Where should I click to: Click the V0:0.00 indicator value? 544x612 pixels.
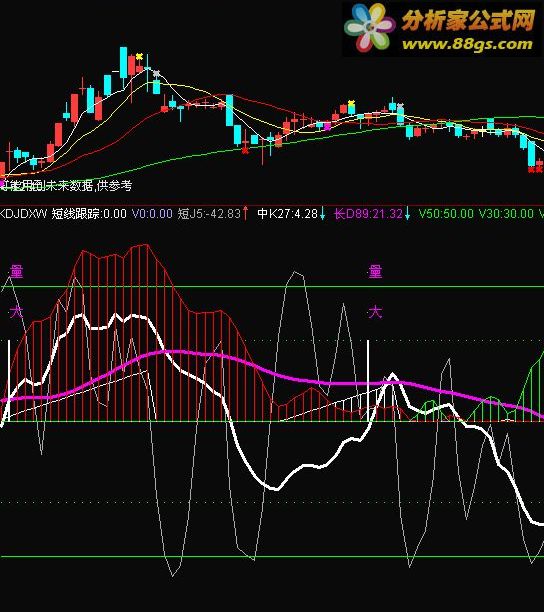tap(152, 213)
